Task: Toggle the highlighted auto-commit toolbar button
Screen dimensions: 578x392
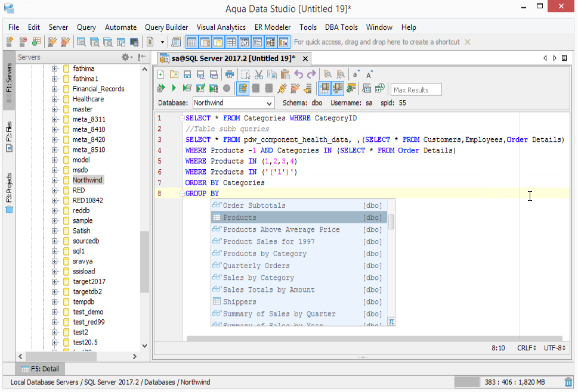Action: tap(243, 89)
